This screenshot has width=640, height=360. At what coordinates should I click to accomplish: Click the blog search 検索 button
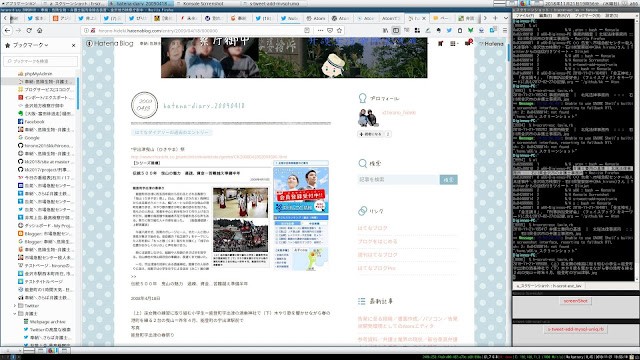tap(449, 180)
